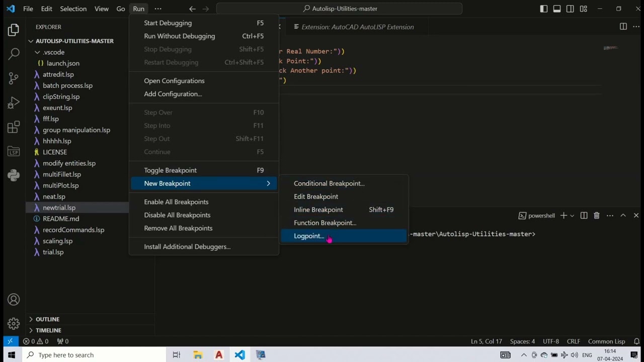Viewport: 644px width, 362px height.
Task: Click UTF-8 encoding in status bar
Action: click(x=551, y=341)
